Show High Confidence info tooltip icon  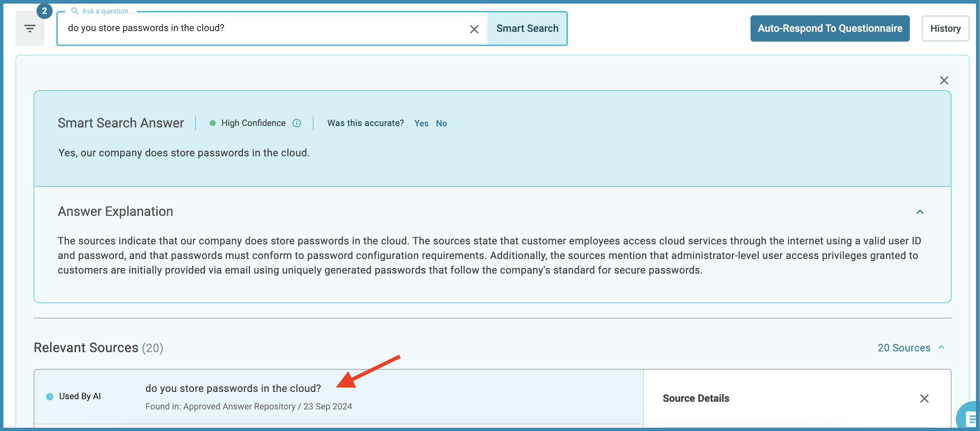[x=297, y=123]
